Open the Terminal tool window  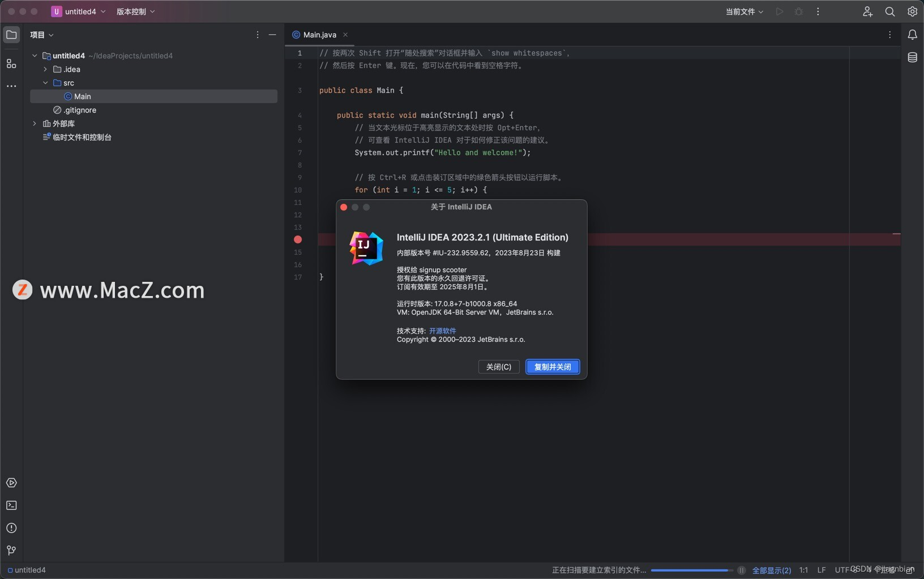[11, 505]
